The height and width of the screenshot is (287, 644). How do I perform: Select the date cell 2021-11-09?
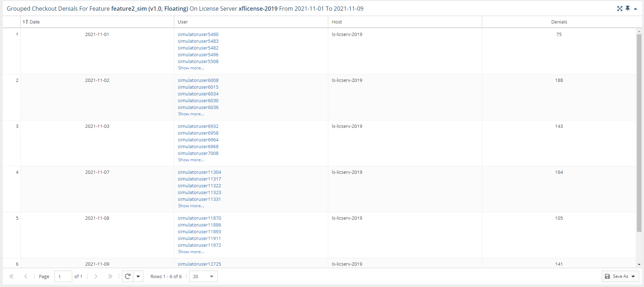[x=97, y=264]
